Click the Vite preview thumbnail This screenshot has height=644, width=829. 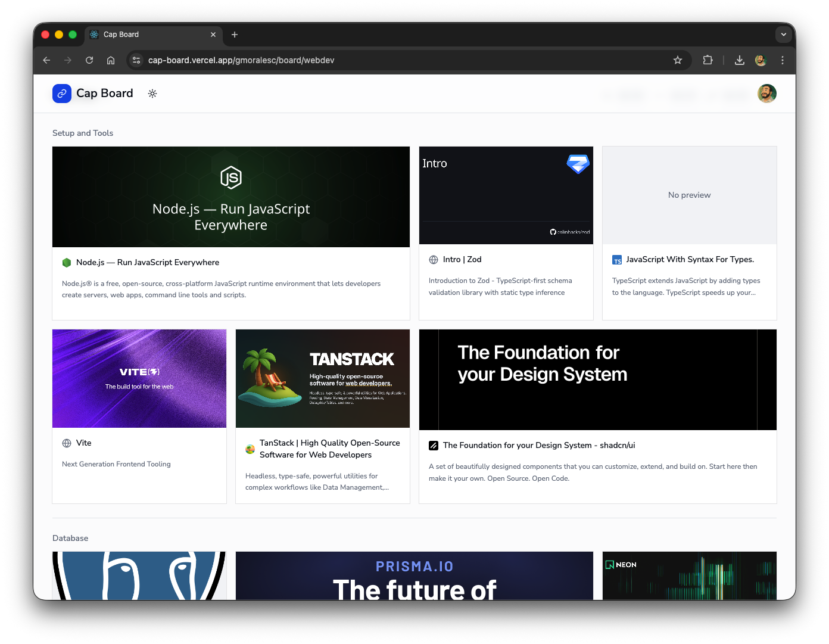139,378
